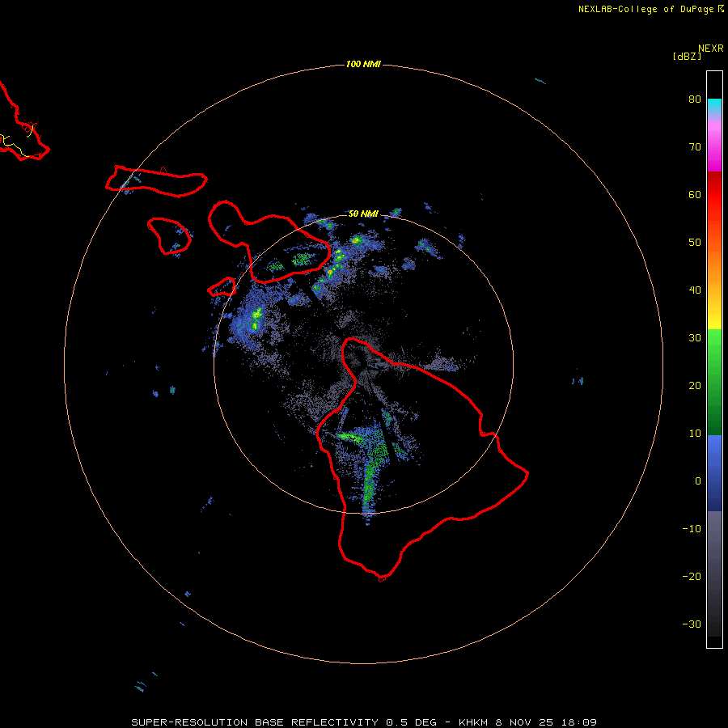Click the 20 value on the dBZ scale
This screenshot has height=728, width=728.
(695, 385)
